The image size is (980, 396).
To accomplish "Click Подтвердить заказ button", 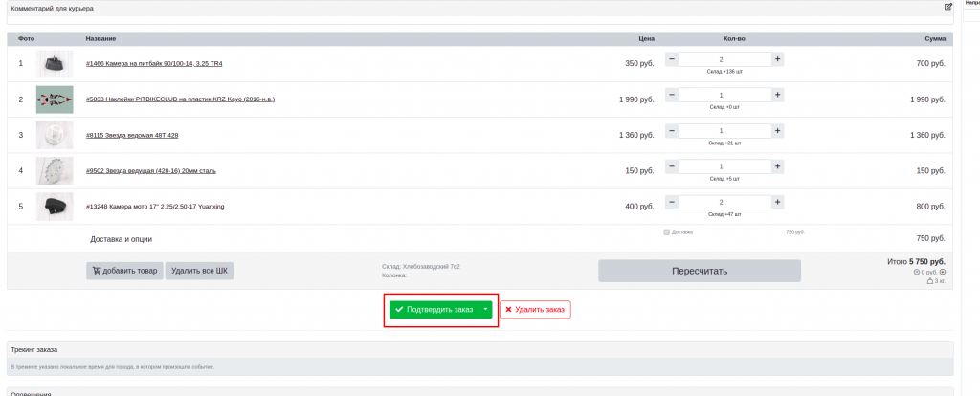I will (x=434, y=310).
